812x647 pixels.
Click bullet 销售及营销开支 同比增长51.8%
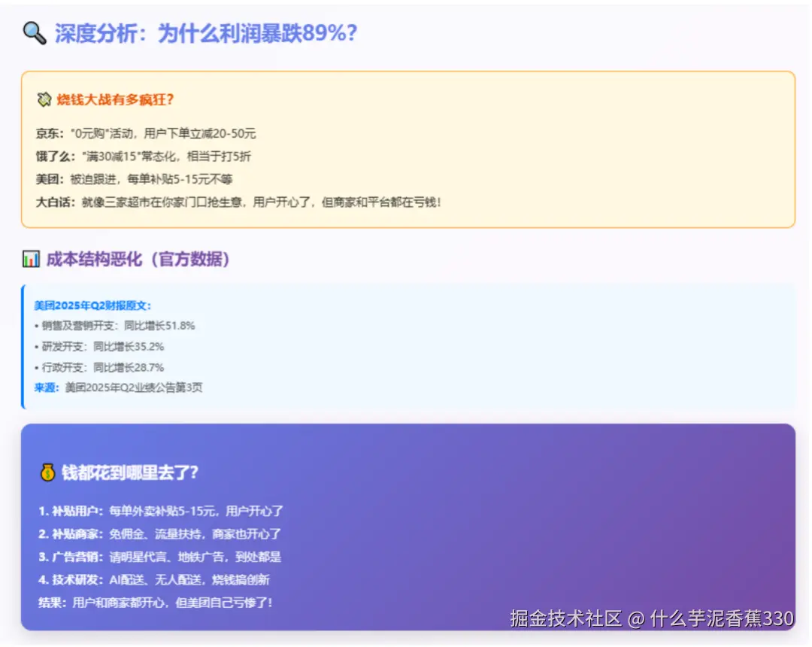coord(114,326)
